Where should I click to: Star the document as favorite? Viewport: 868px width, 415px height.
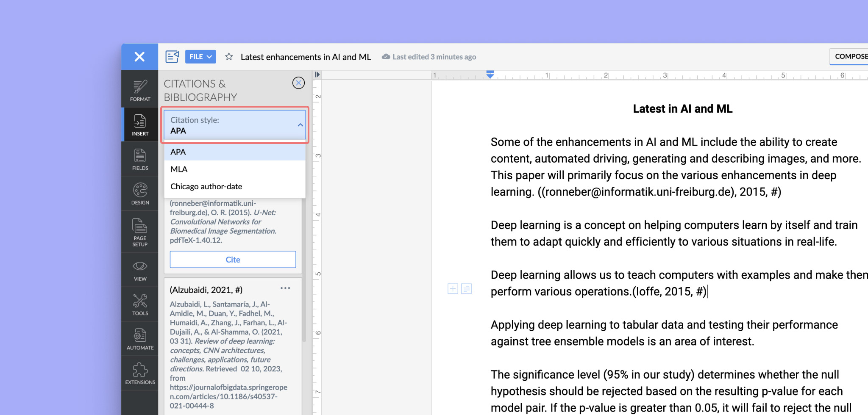click(229, 57)
